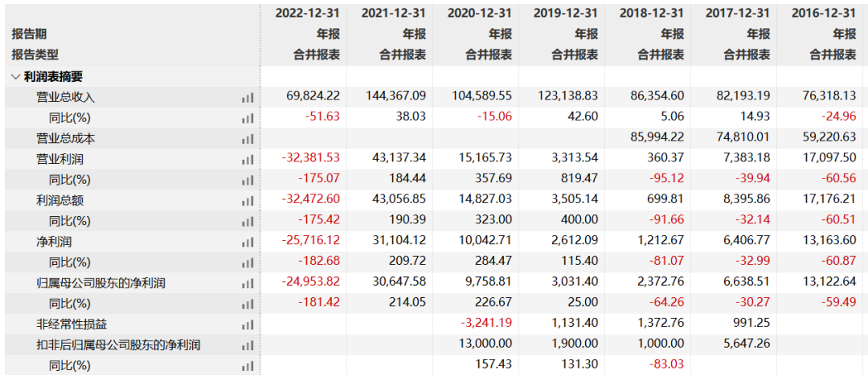
Task: Click the 2016-12-31 column header
Action: (822, 12)
